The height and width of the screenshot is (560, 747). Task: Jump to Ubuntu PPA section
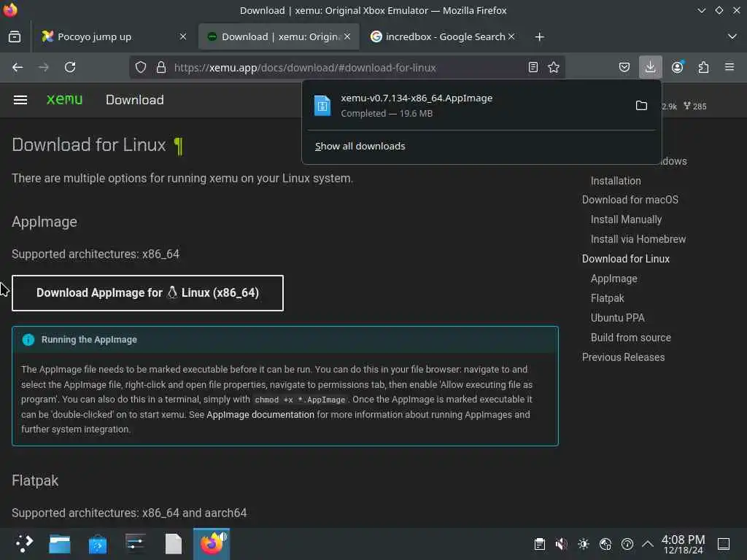click(617, 318)
